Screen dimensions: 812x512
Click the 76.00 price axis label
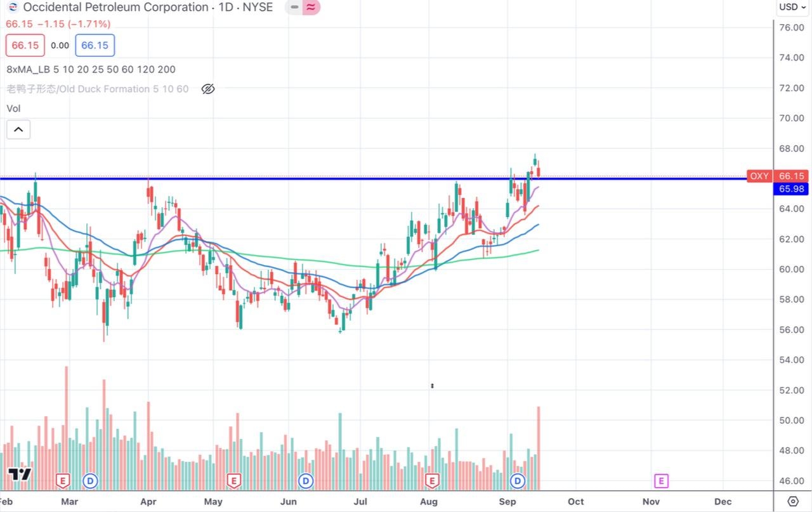[792, 27]
